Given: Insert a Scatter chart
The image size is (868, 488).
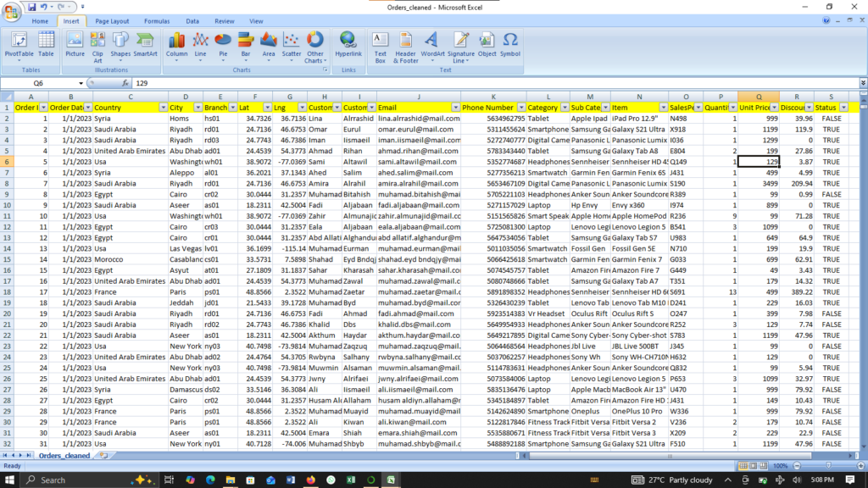Looking at the screenshot, I should tap(292, 47).
